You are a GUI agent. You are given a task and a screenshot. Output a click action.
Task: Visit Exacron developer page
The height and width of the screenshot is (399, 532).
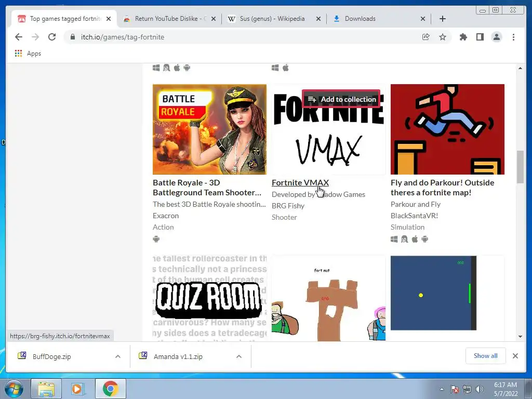click(x=166, y=216)
